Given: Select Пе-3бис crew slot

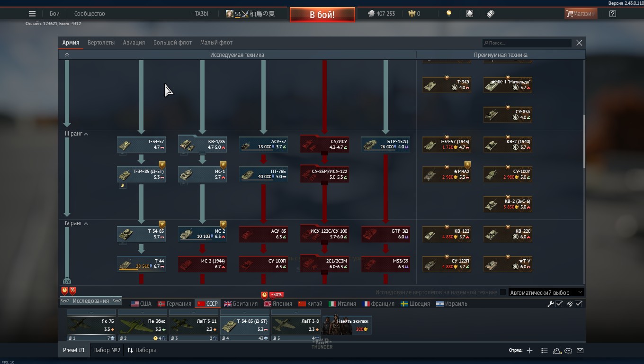Looking at the screenshot, I should click(x=143, y=325).
